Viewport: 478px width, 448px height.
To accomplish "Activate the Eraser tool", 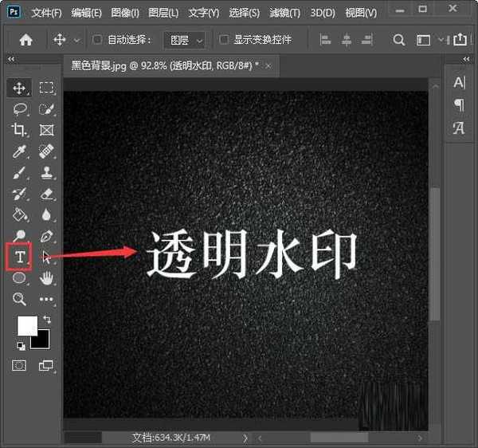I will [x=47, y=194].
